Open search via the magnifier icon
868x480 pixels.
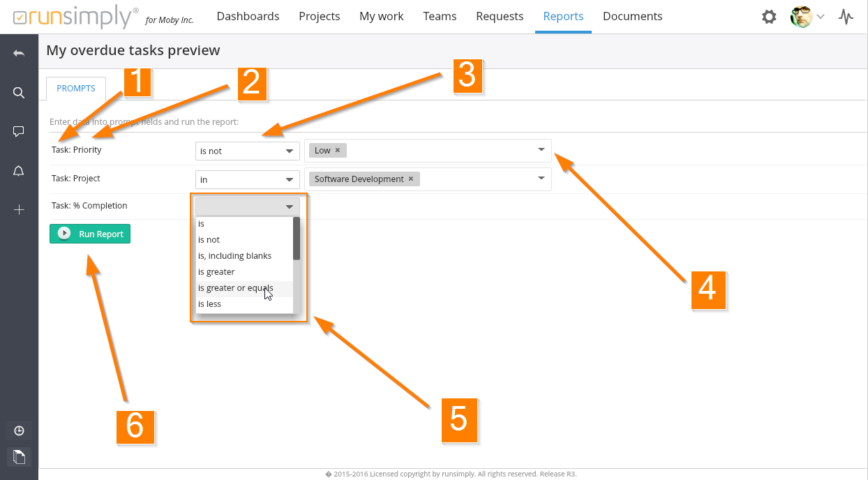(19, 93)
